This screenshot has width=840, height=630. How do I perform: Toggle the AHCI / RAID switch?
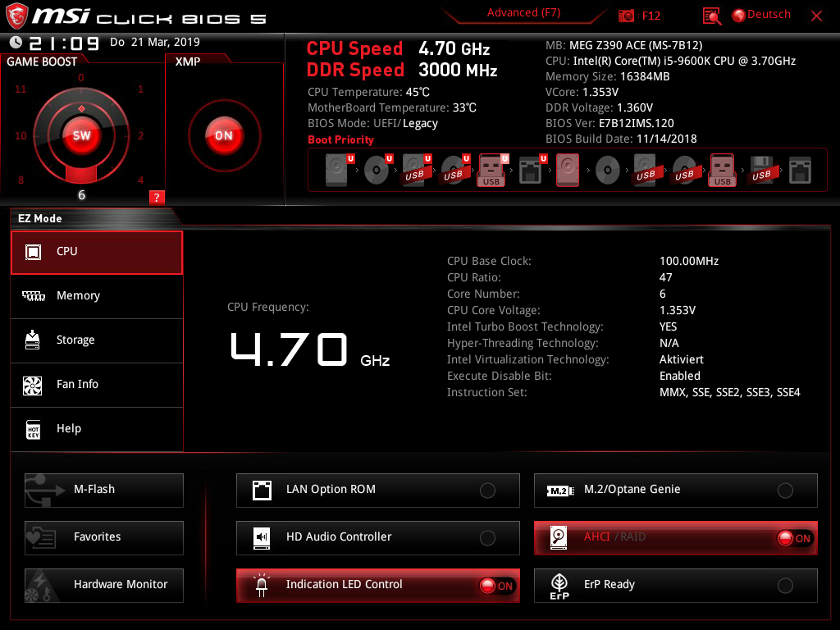pos(676,538)
